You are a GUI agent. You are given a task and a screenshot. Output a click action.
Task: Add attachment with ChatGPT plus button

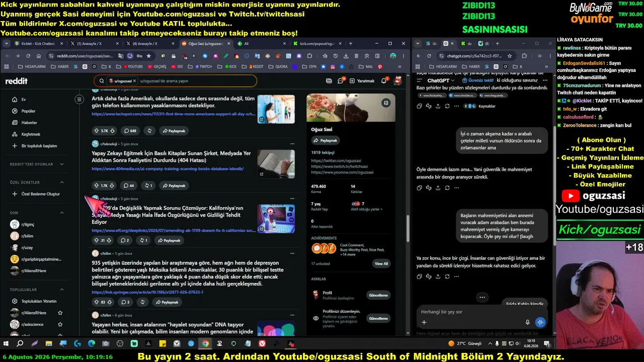pyautogui.click(x=424, y=322)
